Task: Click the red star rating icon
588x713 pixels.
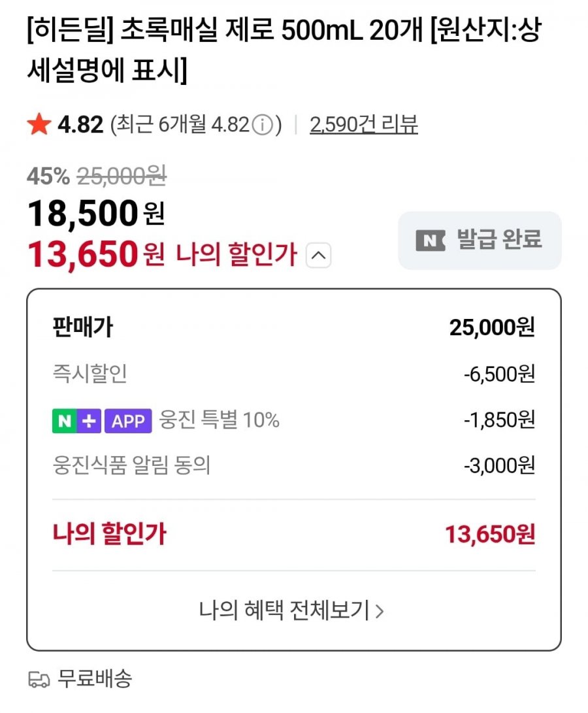Action: (x=39, y=124)
